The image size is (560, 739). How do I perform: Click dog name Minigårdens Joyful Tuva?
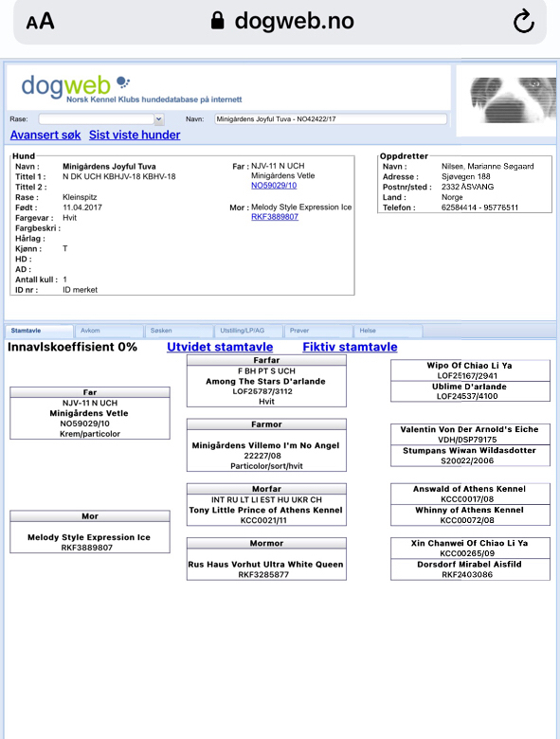[x=109, y=167]
